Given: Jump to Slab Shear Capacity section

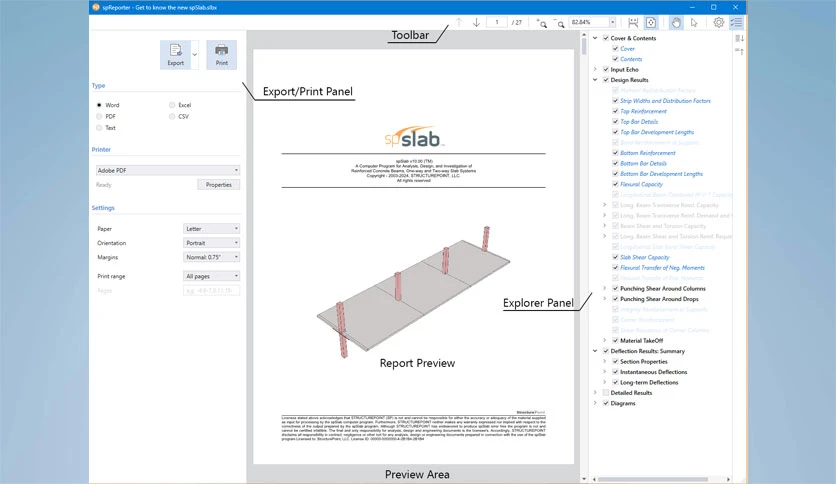Looking at the screenshot, I should pos(645,257).
